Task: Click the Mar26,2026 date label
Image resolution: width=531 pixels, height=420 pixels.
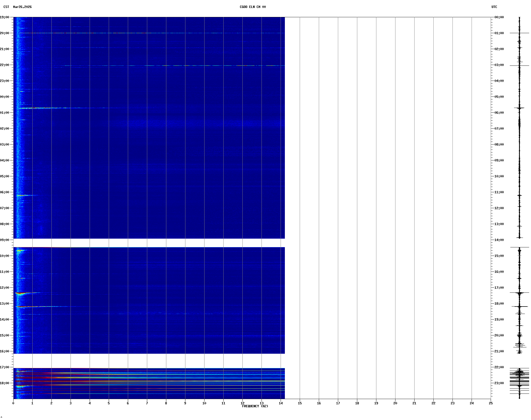Action: click(22, 7)
